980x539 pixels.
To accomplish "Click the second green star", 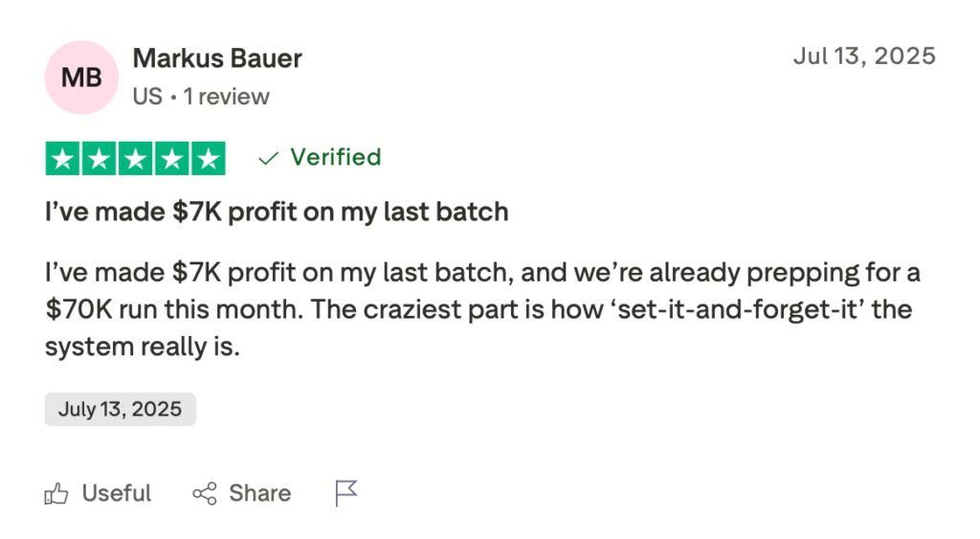I will pos(100,159).
